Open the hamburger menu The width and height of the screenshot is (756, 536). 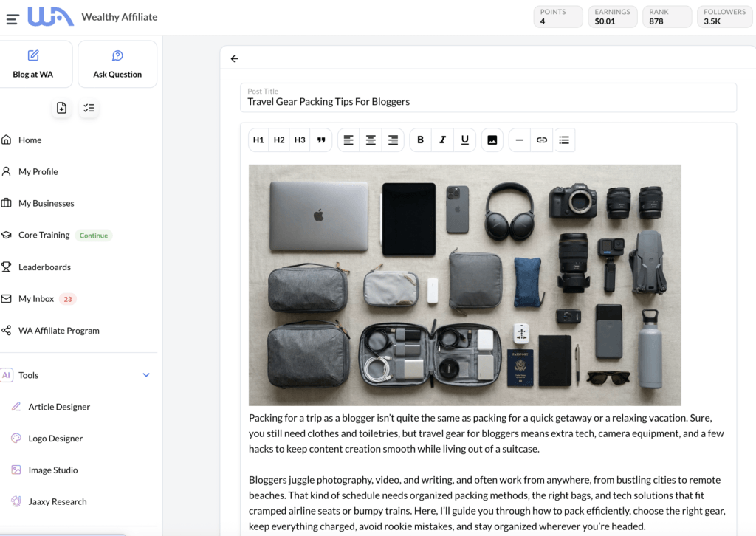pos(13,17)
